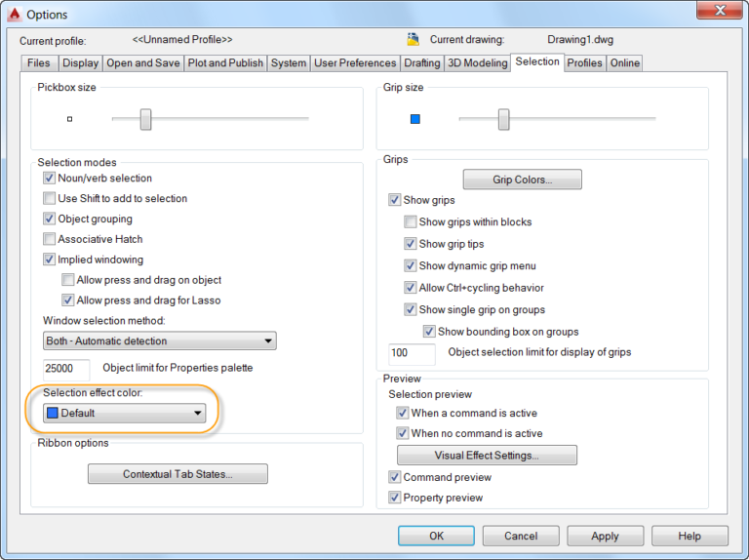749x560 pixels.
Task: Open Visual Effect Settings
Action: click(487, 456)
